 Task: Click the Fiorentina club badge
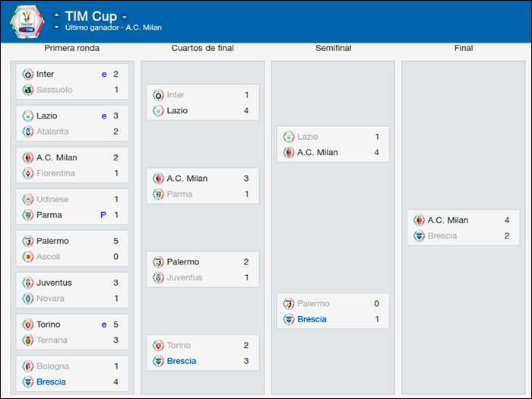pyautogui.click(x=28, y=173)
